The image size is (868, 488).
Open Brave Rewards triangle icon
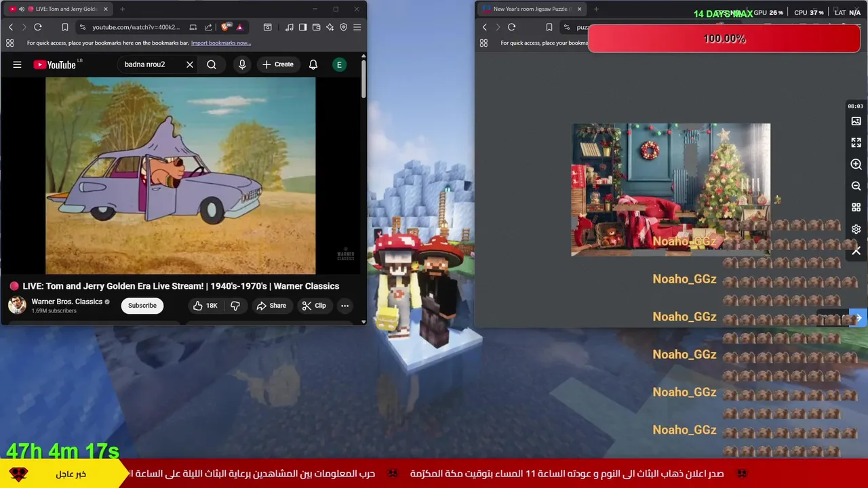click(239, 27)
